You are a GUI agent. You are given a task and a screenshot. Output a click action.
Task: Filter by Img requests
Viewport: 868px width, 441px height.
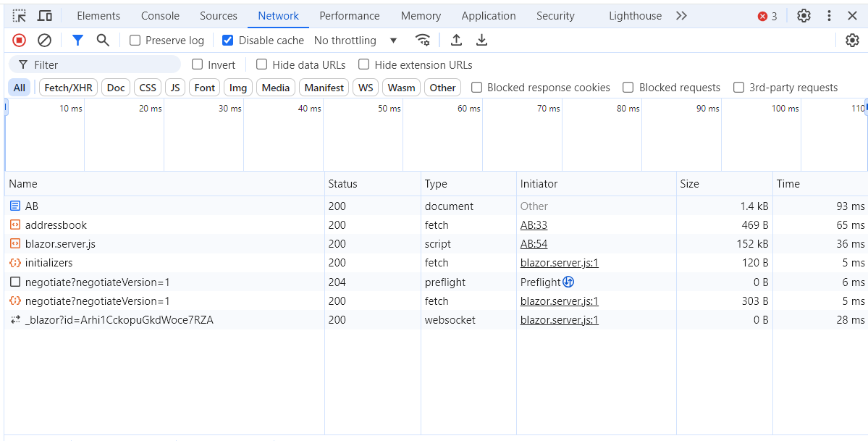238,88
